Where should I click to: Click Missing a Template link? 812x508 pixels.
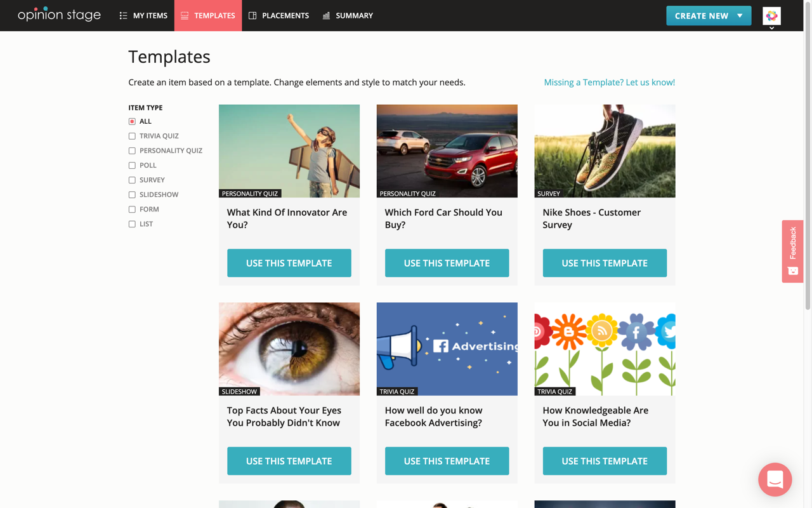click(x=609, y=82)
